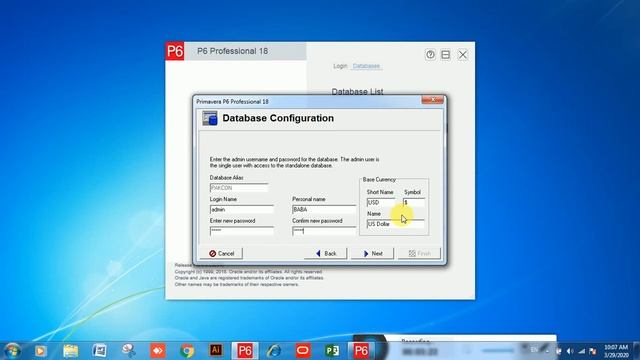The image size is (640, 360).
Task: Edit the currency Name field US Dollar
Action: click(395, 224)
